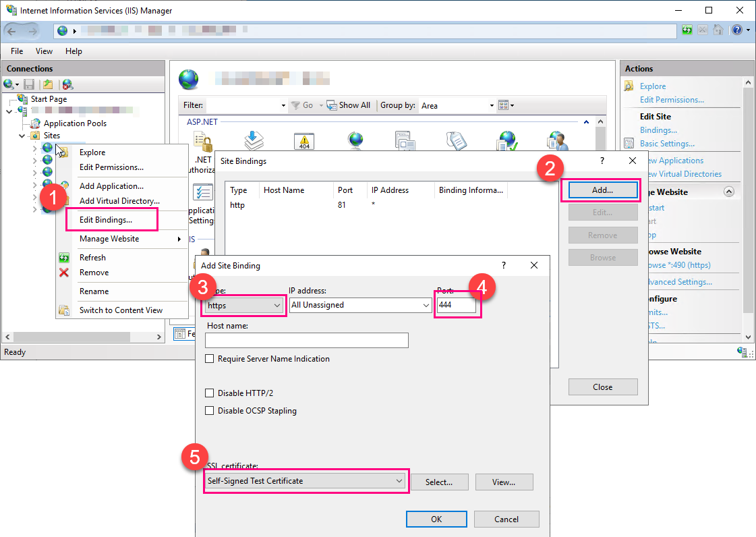The width and height of the screenshot is (756, 537).
Task: Select Edit Bindings... from the context menu
Action: click(x=106, y=219)
